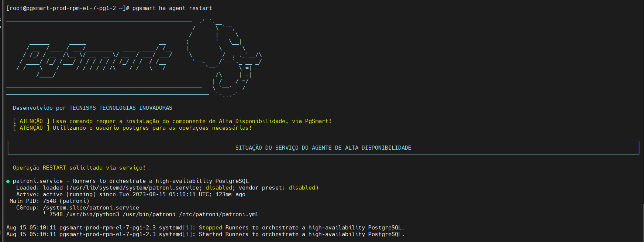Click the Desenvolvido por TECNISYS line
The image size is (644, 242).
coord(92,108)
